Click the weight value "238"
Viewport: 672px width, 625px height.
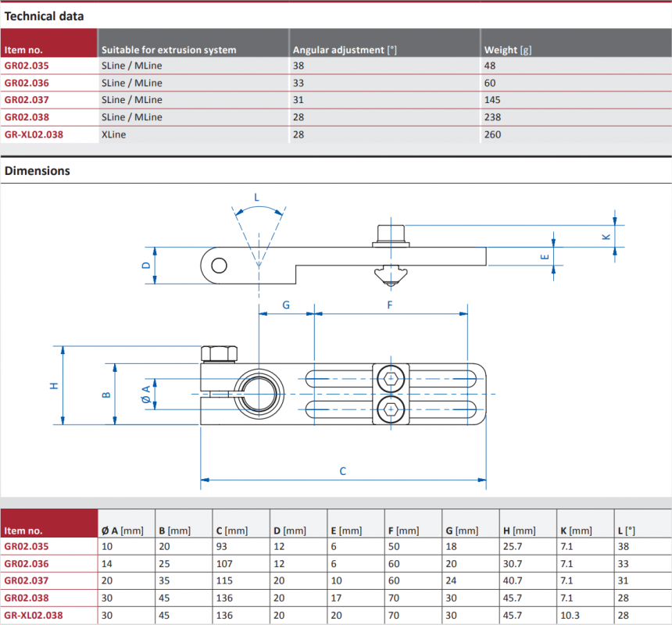(493, 117)
